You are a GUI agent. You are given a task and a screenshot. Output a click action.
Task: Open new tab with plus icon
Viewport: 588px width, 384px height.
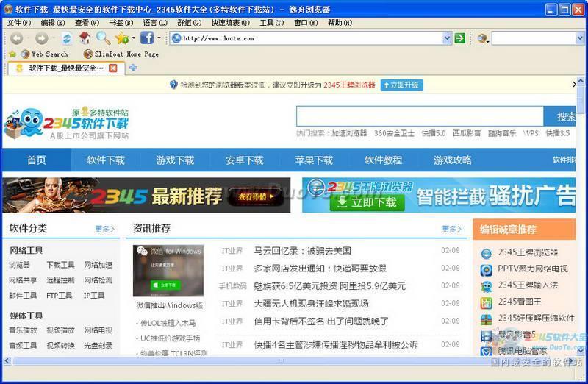point(133,68)
